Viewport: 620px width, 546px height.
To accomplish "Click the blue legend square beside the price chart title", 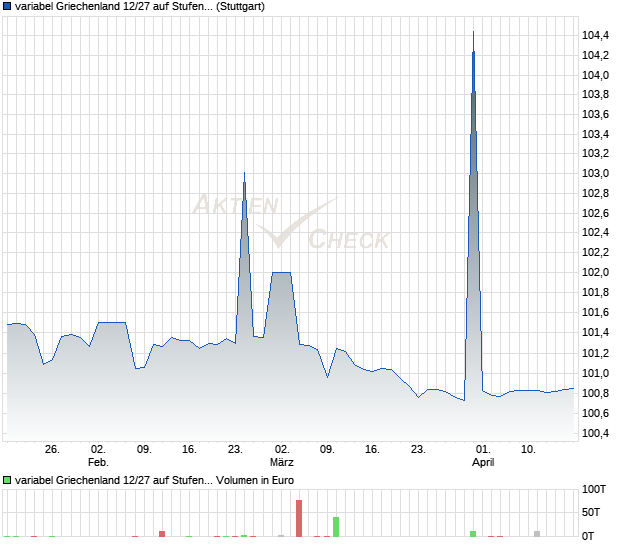I will (x=7, y=6).
